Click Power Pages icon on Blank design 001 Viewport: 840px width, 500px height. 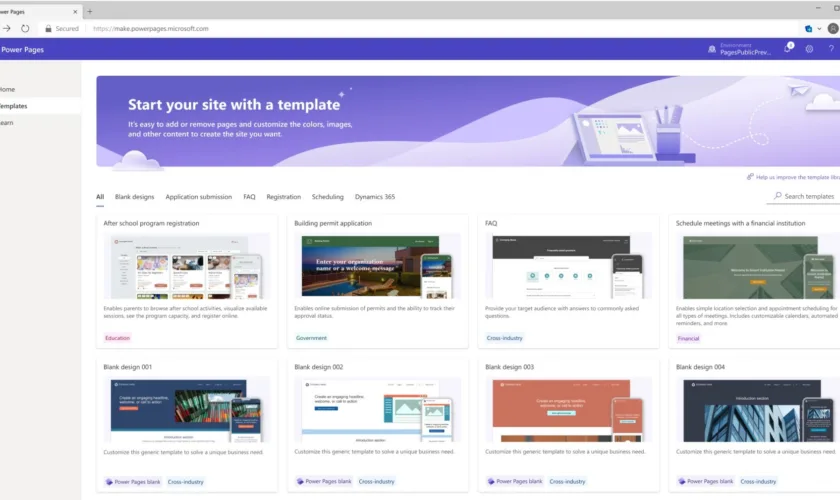click(109, 482)
